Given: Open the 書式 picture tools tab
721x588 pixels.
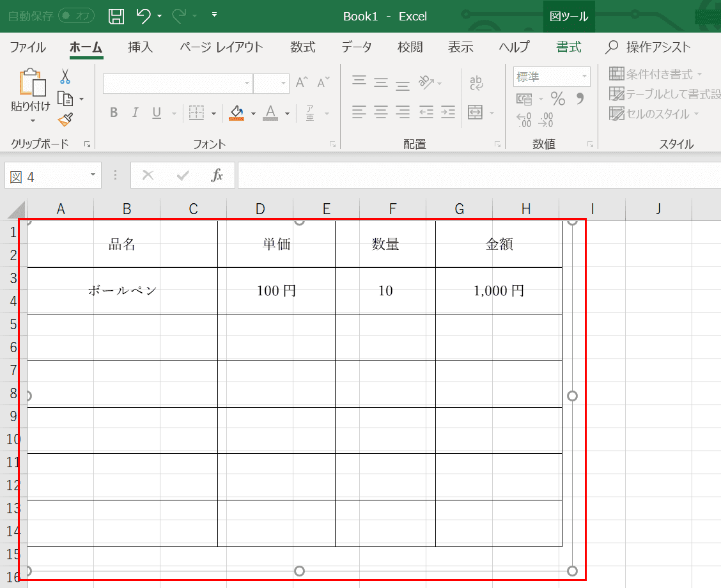Looking at the screenshot, I should pos(569,47).
